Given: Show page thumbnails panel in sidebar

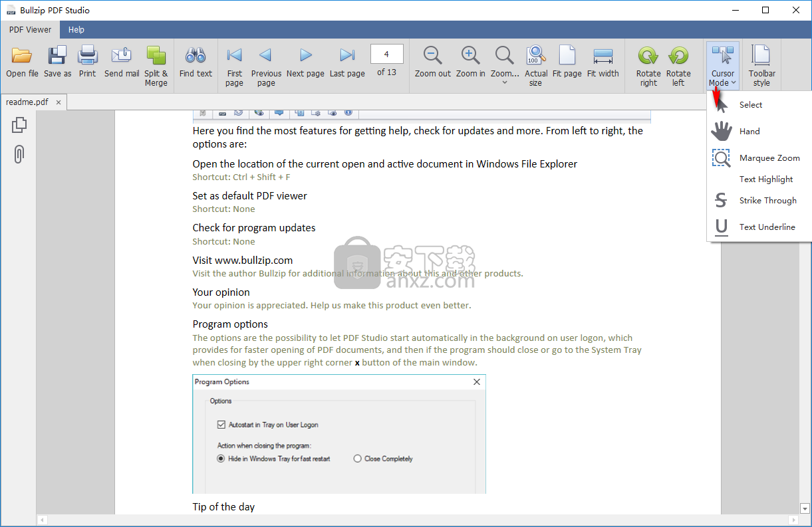Looking at the screenshot, I should [x=19, y=125].
